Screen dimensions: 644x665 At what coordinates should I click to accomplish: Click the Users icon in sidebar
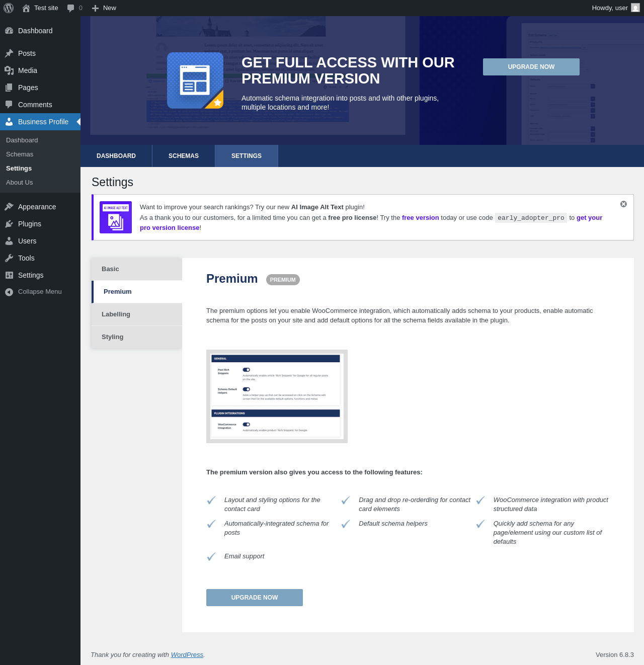[9, 241]
